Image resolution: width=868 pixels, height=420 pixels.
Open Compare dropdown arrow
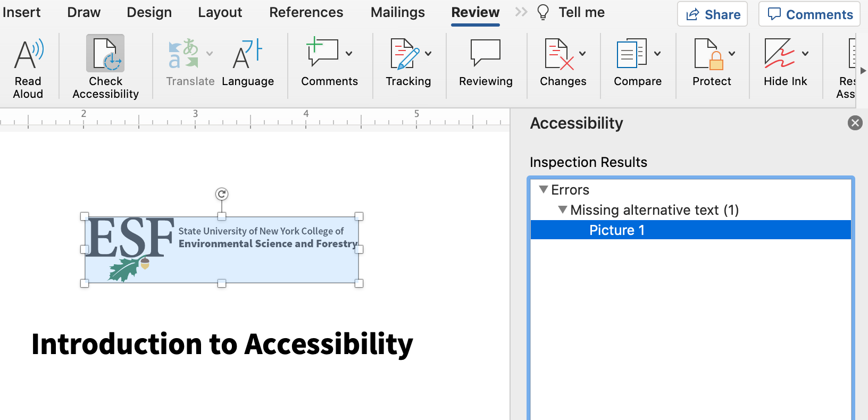pos(657,53)
